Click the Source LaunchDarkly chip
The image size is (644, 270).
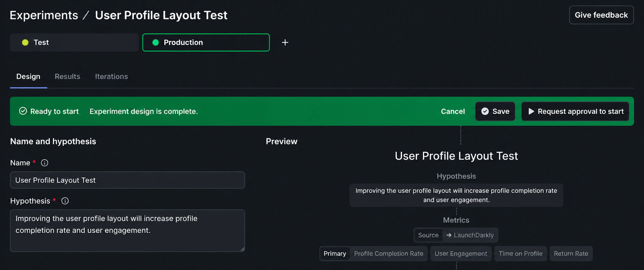click(x=456, y=235)
